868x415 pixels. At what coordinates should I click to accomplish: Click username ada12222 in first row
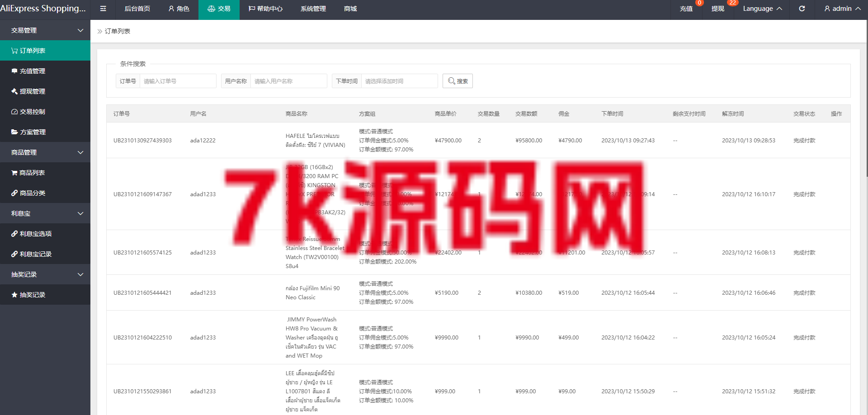203,141
